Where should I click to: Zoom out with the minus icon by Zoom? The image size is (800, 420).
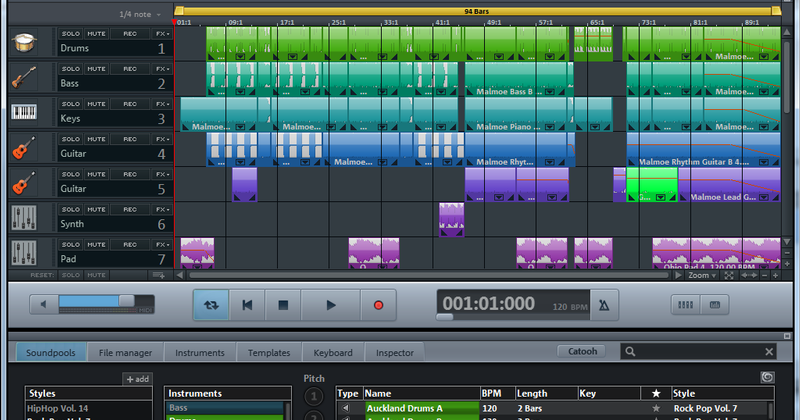point(764,276)
